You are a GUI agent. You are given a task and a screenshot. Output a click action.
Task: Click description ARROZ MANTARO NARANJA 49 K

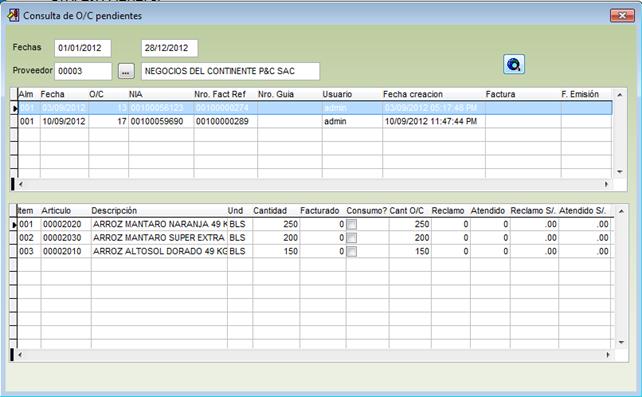(x=160, y=224)
